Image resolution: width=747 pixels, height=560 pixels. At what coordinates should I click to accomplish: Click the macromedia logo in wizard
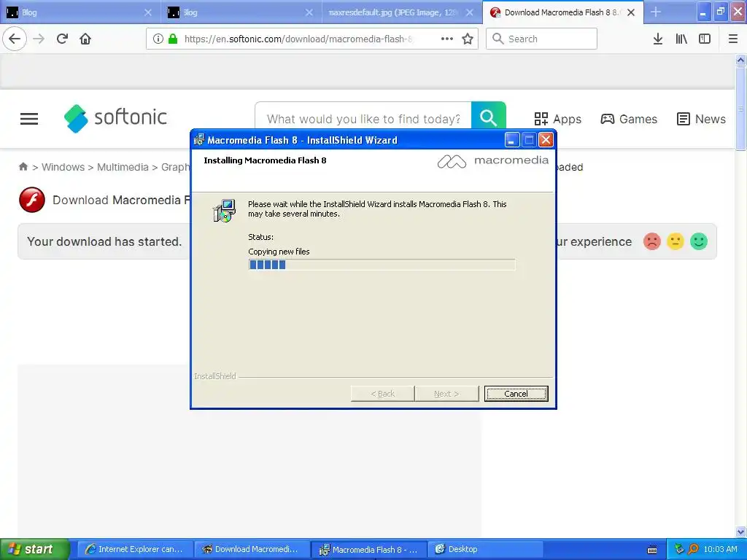492,161
